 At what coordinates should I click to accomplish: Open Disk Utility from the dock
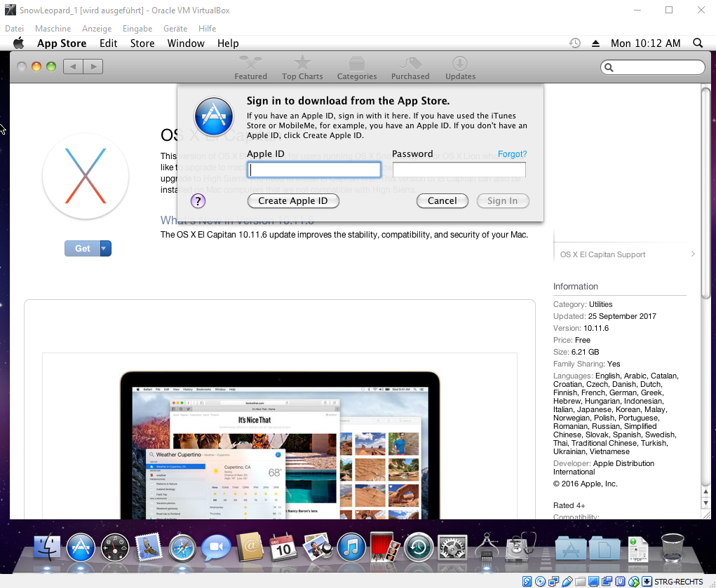click(520, 547)
